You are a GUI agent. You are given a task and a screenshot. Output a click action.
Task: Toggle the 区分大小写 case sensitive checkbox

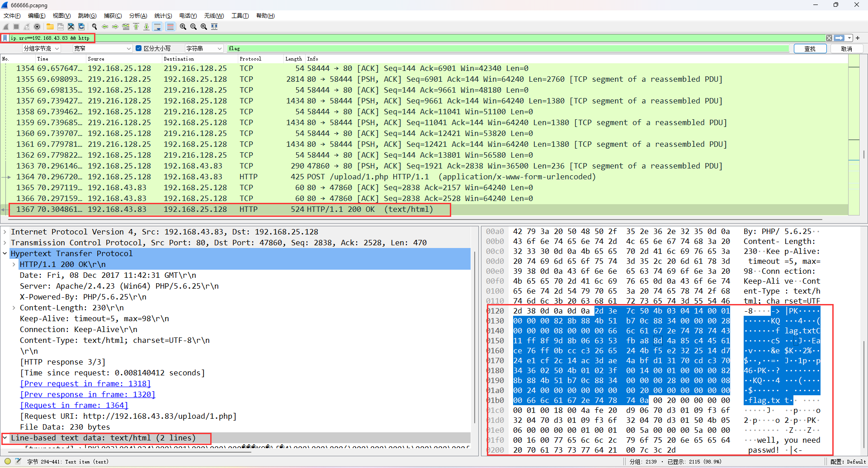[x=139, y=48]
